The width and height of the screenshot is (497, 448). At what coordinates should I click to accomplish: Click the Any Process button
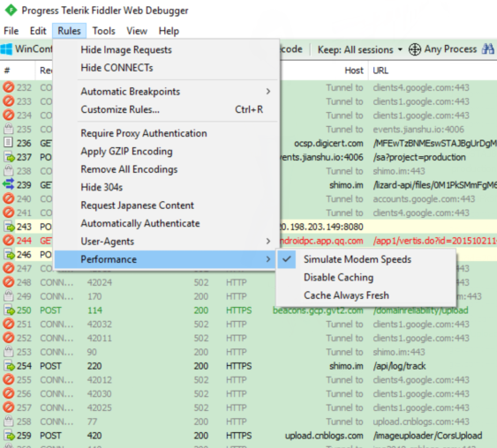[442, 49]
